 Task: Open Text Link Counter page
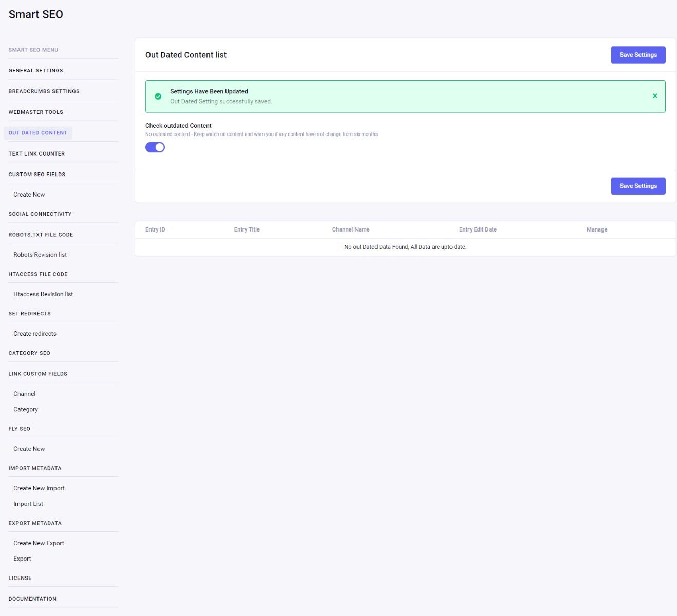pyautogui.click(x=37, y=153)
